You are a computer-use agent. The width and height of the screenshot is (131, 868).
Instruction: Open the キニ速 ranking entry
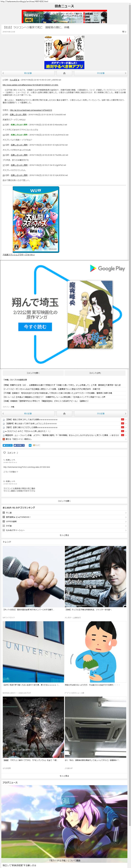(64, 513)
